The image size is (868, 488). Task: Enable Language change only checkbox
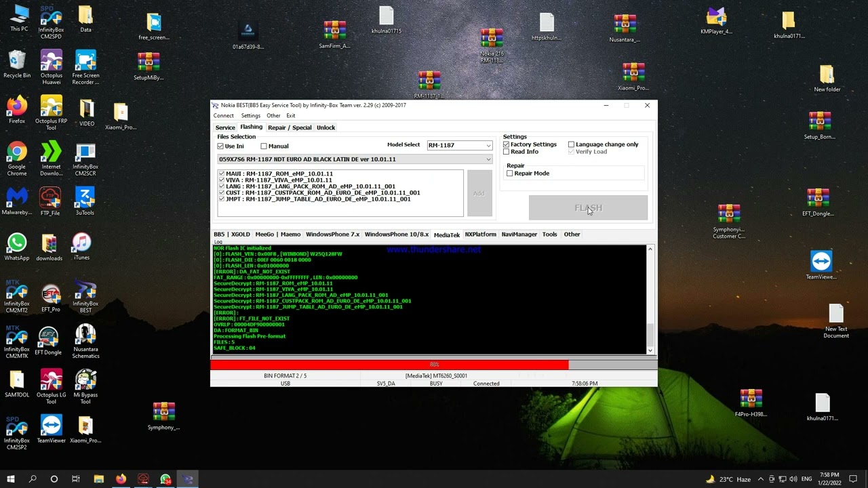(571, 144)
